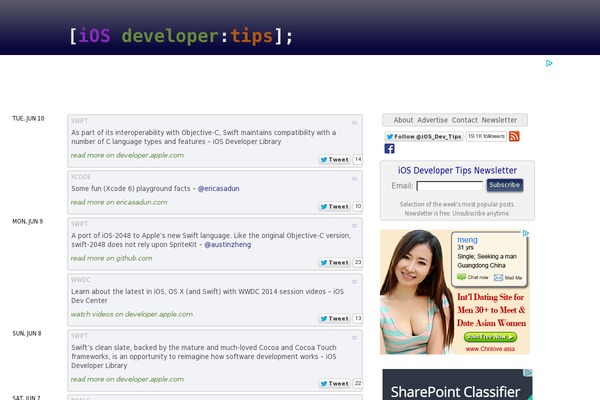Open www.Chnlove.asia link in ad

pos(490,349)
